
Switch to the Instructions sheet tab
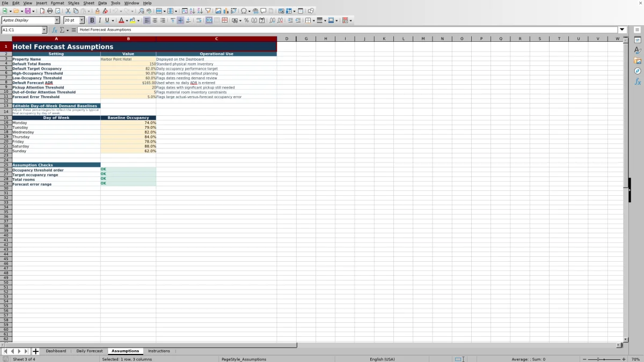159,351
